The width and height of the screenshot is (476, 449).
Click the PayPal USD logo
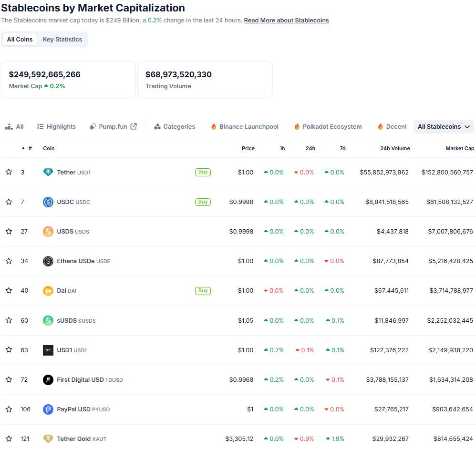click(x=48, y=409)
